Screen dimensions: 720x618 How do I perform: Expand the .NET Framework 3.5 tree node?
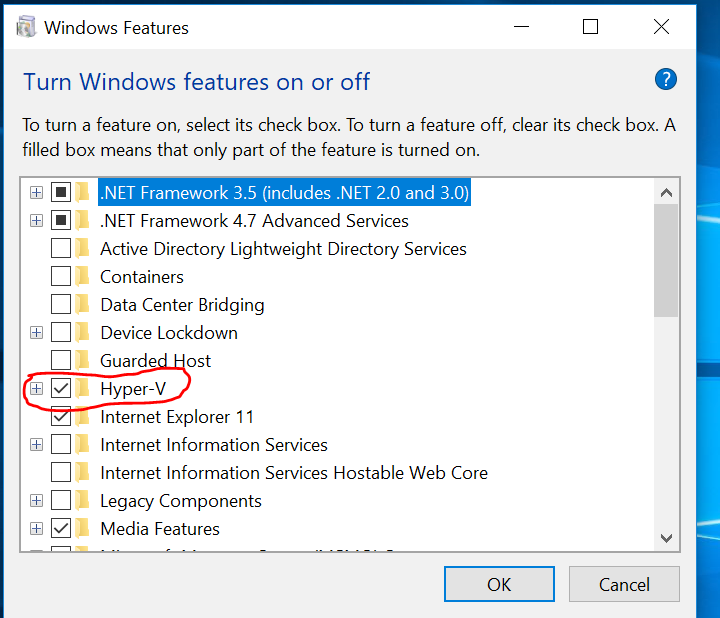click(36, 192)
